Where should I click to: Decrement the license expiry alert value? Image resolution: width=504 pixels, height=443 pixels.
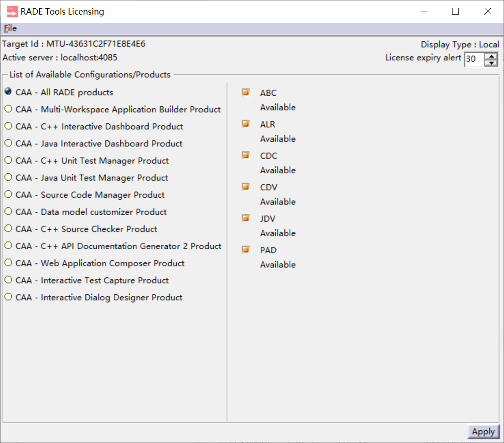point(491,62)
